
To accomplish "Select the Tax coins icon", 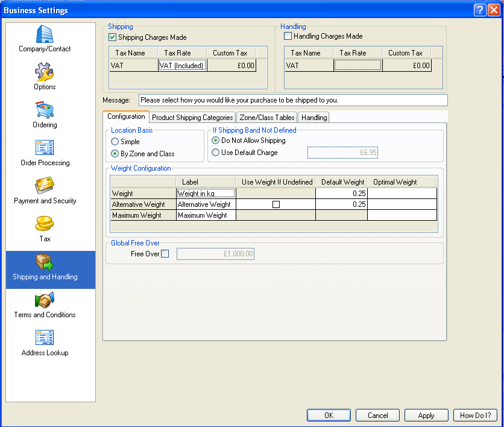I will 45,224.
